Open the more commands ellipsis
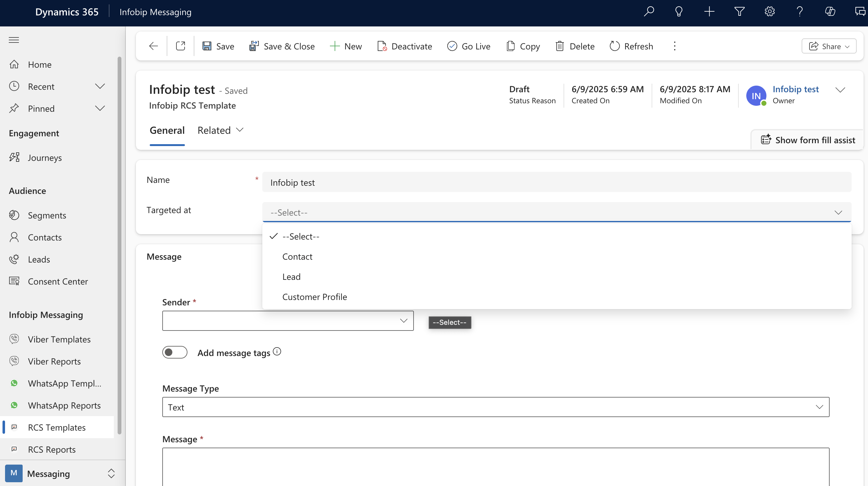 point(675,46)
